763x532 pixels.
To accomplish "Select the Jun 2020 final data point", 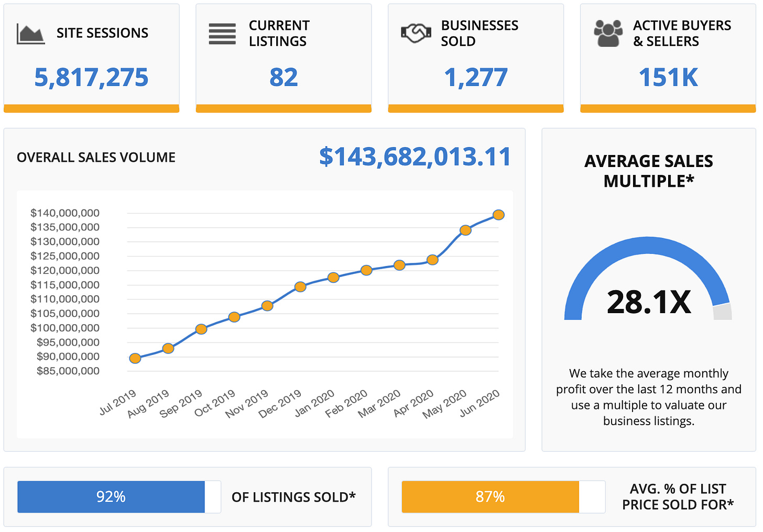I will click(x=498, y=215).
